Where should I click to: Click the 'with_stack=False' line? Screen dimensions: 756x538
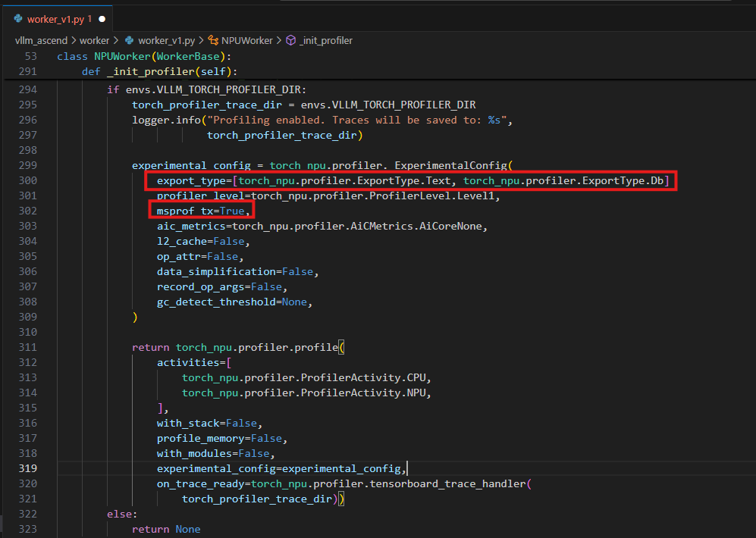[209, 424]
